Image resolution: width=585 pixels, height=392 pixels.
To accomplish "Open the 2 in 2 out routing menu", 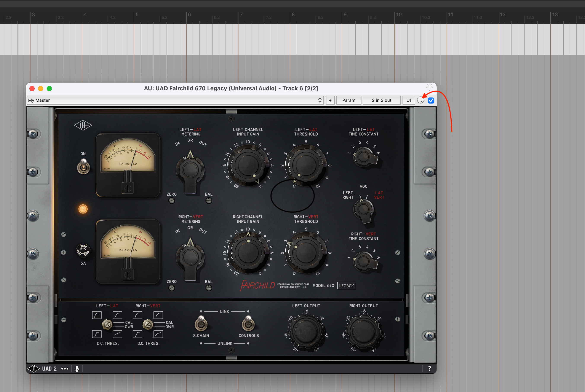I will click(381, 100).
